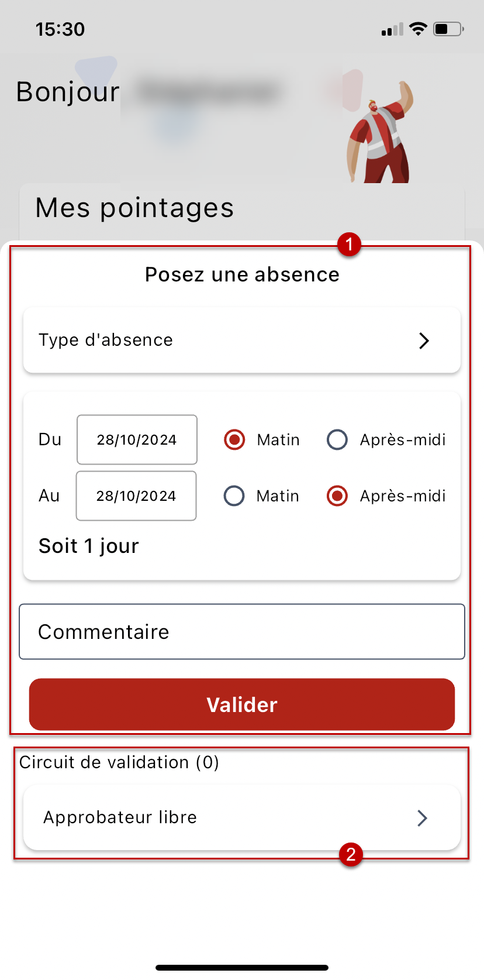The height and width of the screenshot is (980, 484).
Task: Go to the Mes pointages section
Action: (134, 208)
